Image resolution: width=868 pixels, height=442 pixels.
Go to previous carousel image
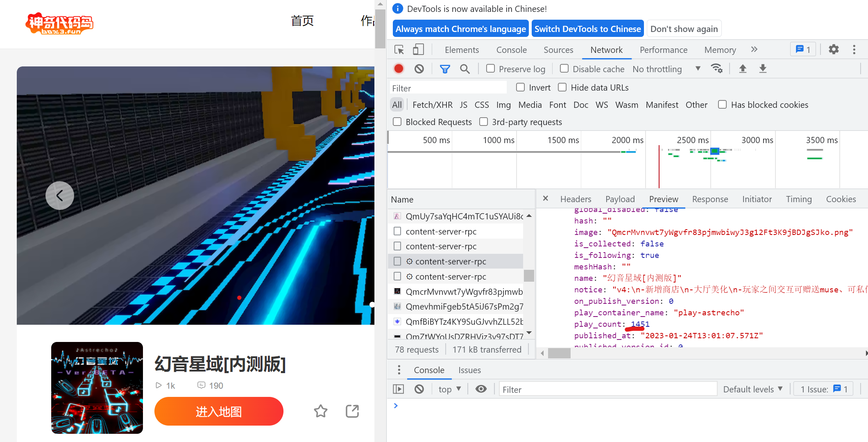[x=60, y=196]
